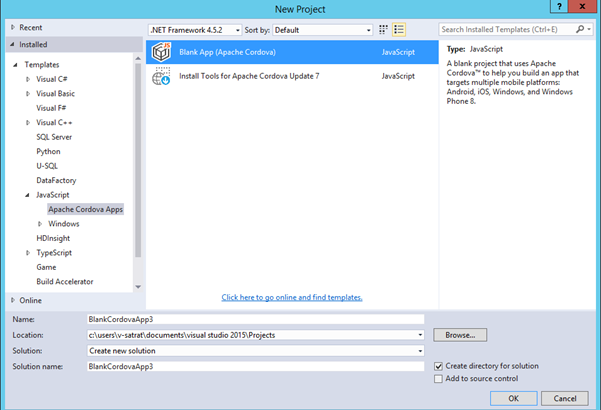Focus the Search Installed Templates box
The height and width of the screenshot is (410, 601).
[507, 29]
